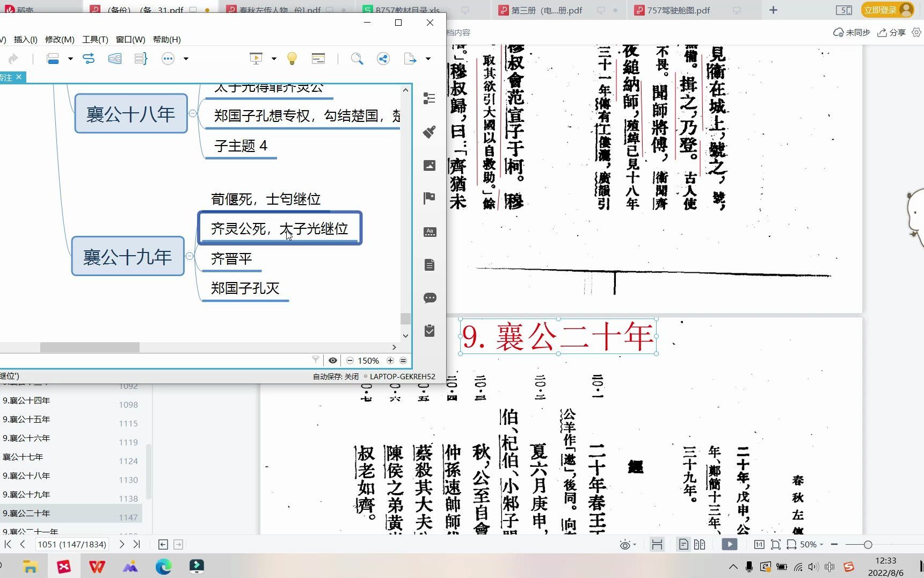The height and width of the screenshot is (578, 924).
Task: Open the image panel in the side strip
Action: [430, 165]
